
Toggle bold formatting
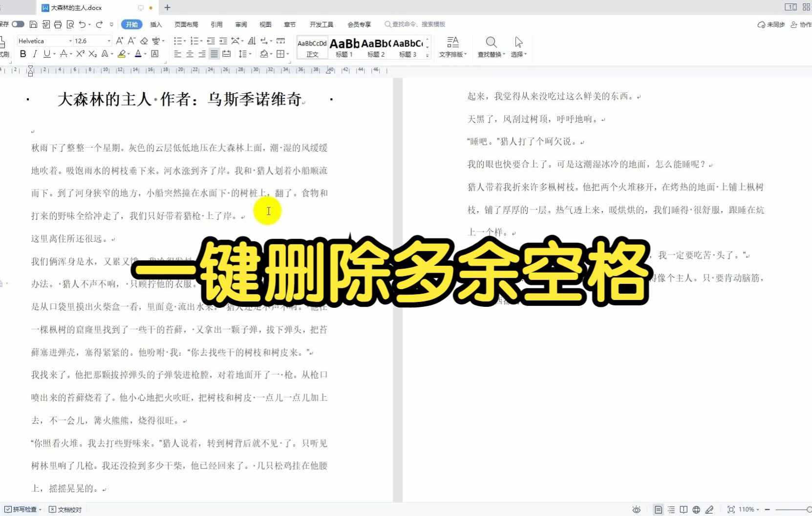pyautogui.click(x=22, y=54)
